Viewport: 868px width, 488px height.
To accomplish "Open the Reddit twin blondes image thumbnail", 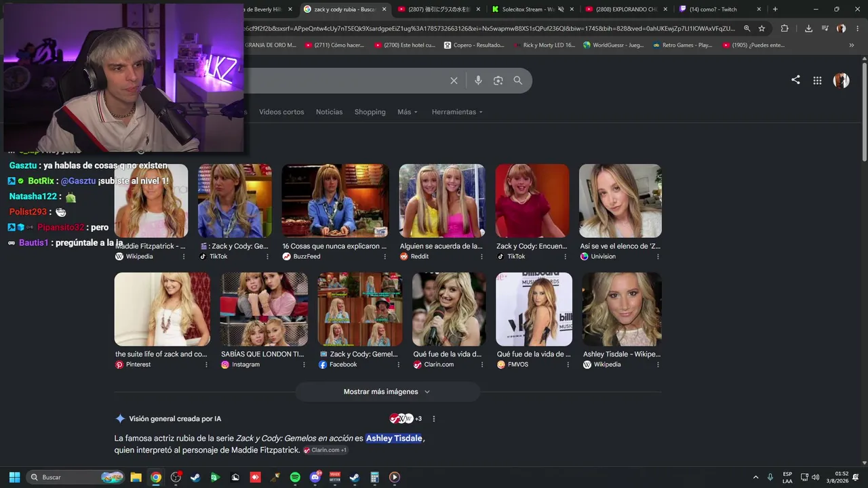I will (x=442, y=201).
